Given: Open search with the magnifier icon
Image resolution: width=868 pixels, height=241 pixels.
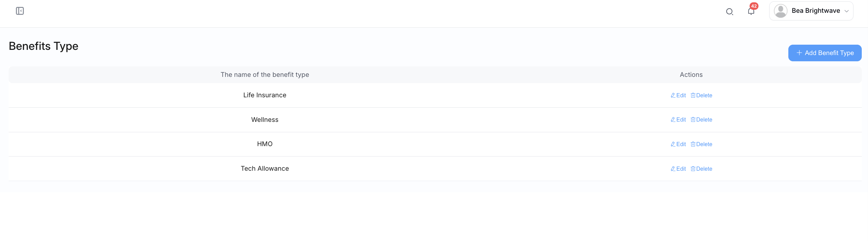Looking at the screenshot, I should [x=729, y=12].
